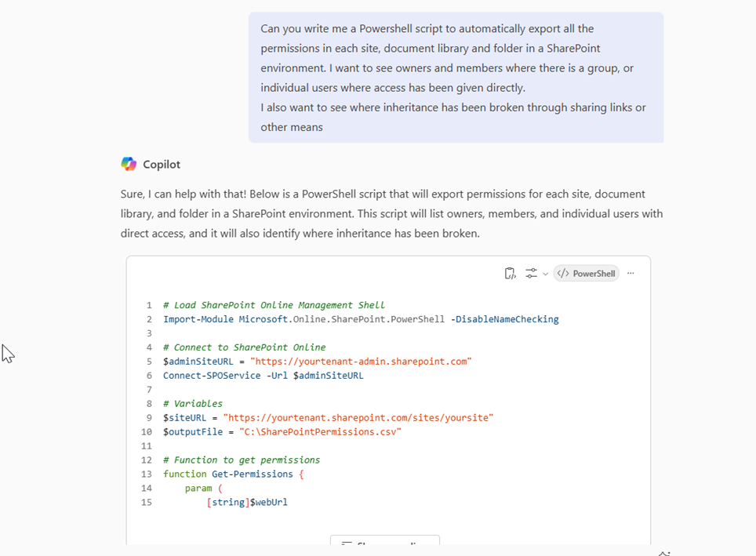Click the -DisableNameChecking parameter text

[x=505, y=319]
